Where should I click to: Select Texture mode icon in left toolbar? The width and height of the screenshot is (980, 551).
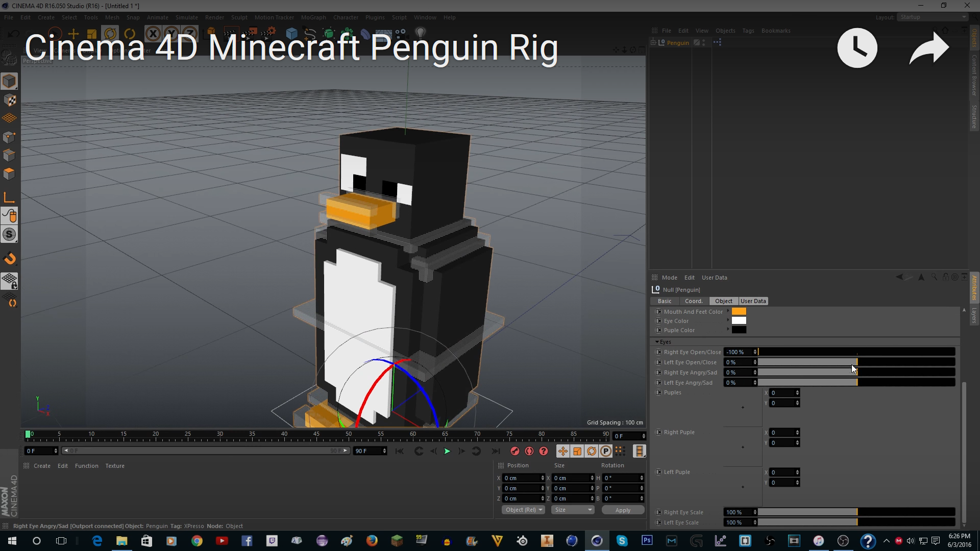coord(9,100)
